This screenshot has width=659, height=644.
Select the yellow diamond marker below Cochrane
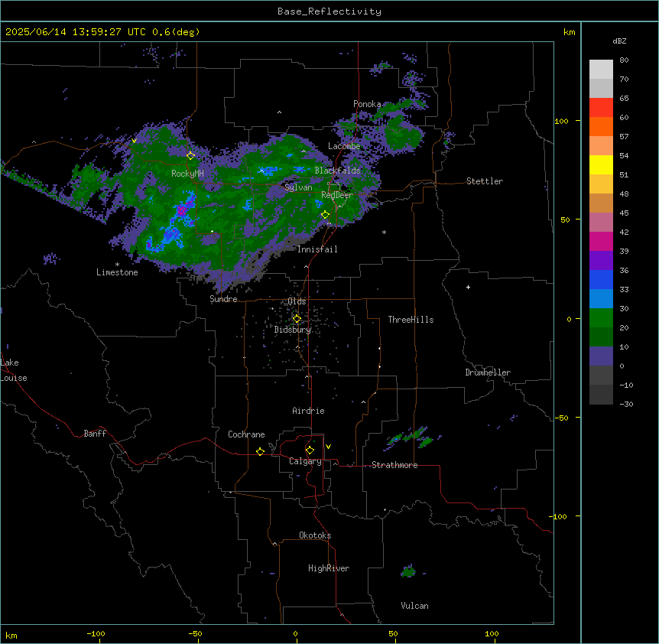260,451
